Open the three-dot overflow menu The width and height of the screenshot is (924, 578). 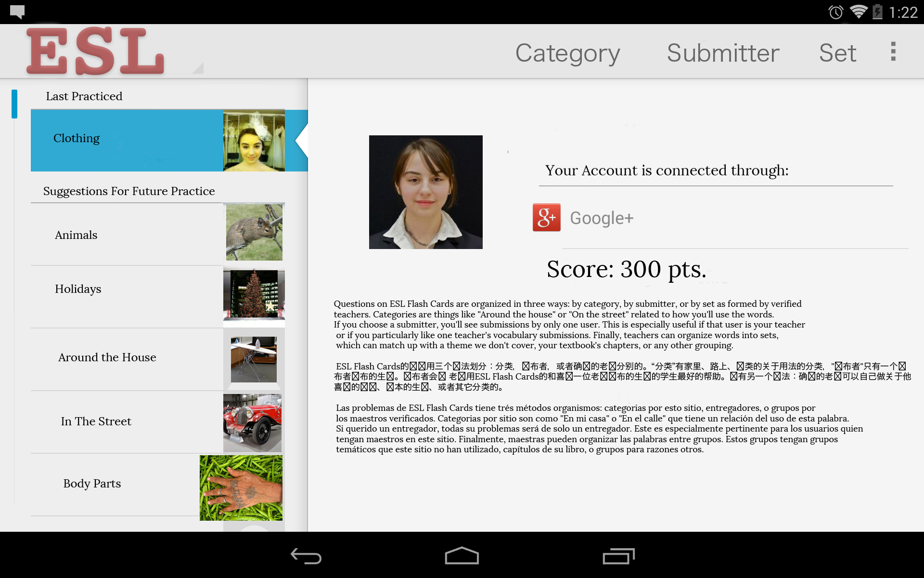pyautogui.click(x=893, y=52)
